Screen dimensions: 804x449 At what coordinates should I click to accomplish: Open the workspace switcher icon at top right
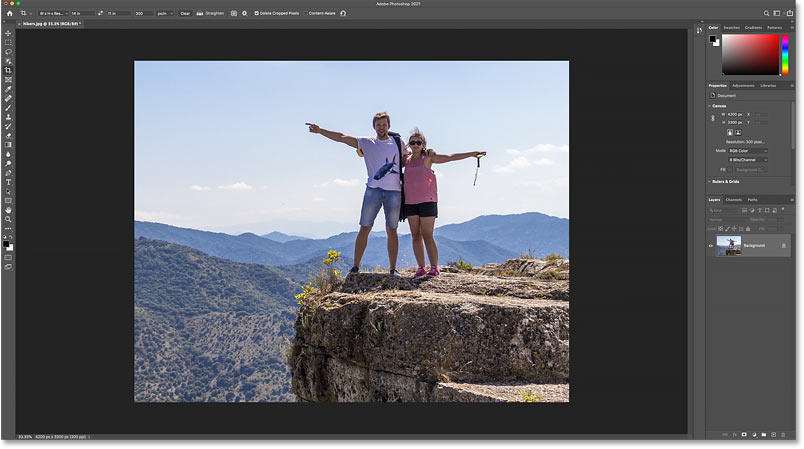tap(777, 13)
